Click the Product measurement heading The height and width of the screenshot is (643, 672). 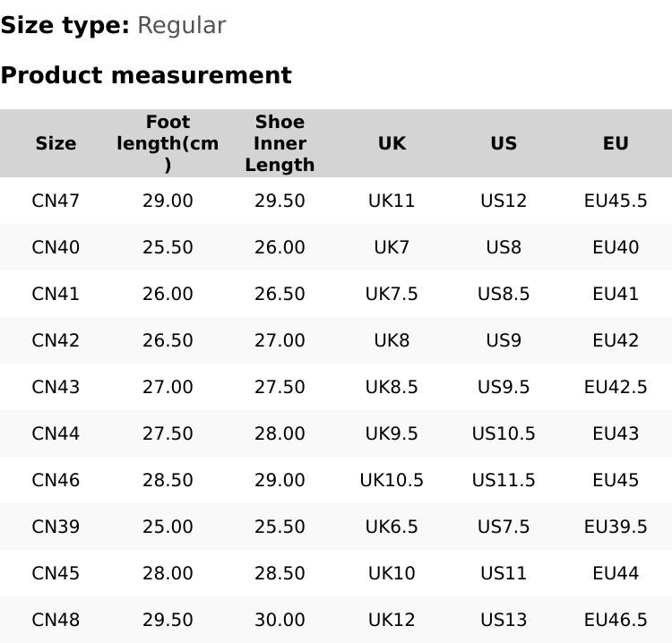coord(146,75)
